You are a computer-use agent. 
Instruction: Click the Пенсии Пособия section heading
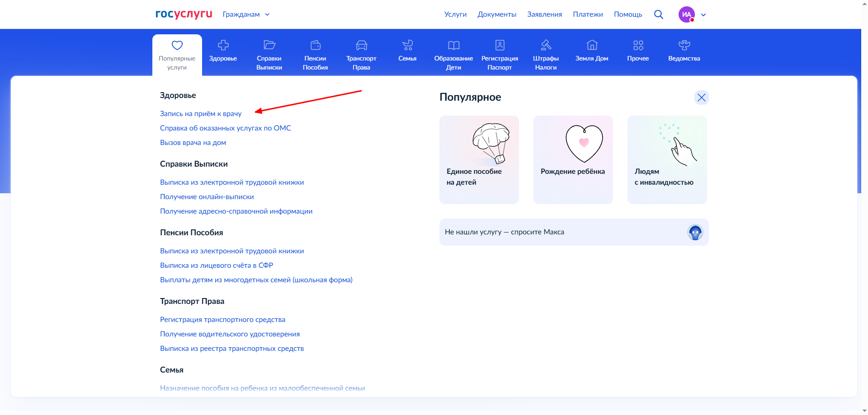(x=192, y=233)
